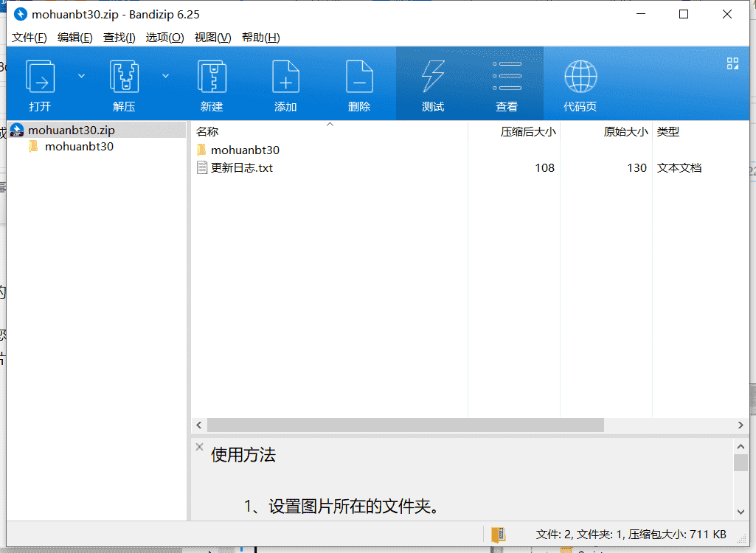The image size is (756, 553).
Task: Click the folder icon in file list
Action: 201,150
